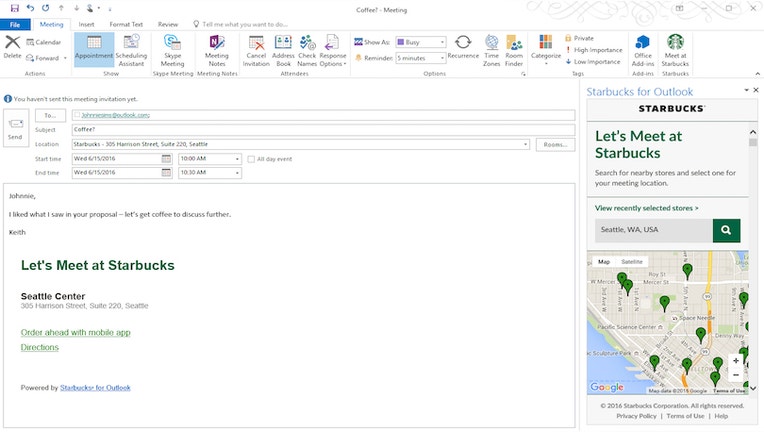This screenshot has height=432, width=764.
Task: Open Order ahead with mobile app link
Action: click(x=76, y=333)
